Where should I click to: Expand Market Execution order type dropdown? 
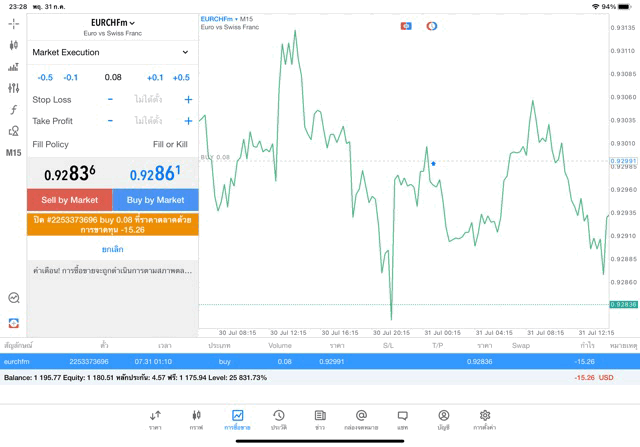point(112,52)
